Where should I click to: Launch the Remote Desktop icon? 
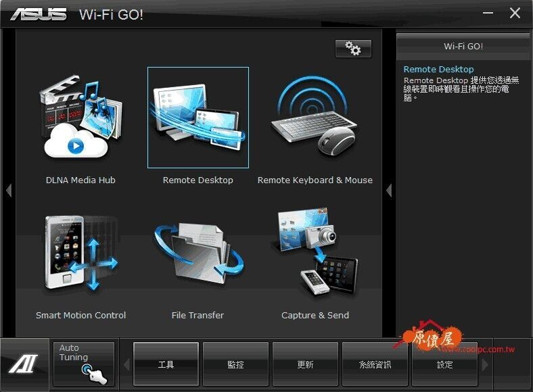pos(198,117)
